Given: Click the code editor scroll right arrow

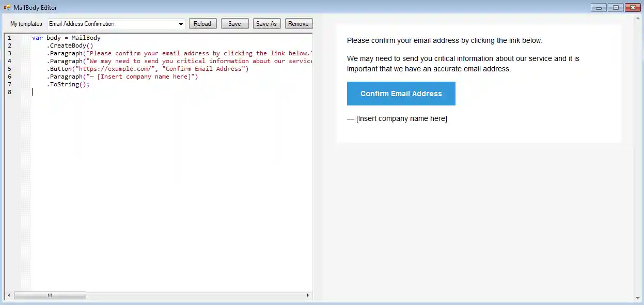Looking at the screenshot, I should [x=308, y=296].
